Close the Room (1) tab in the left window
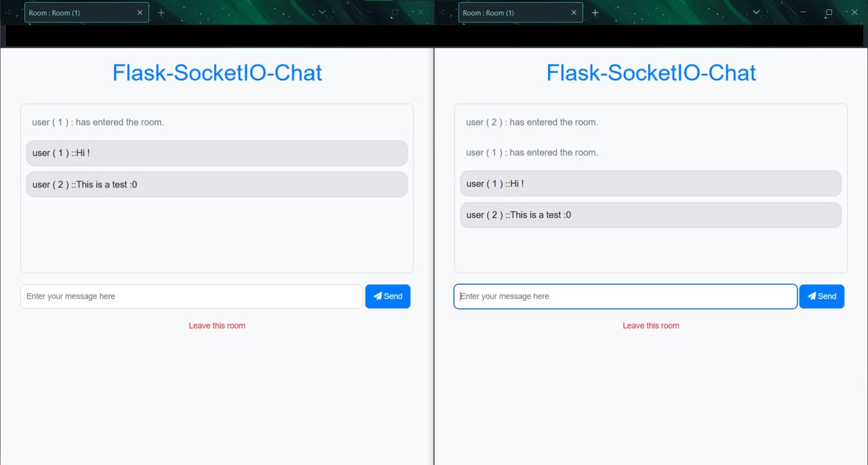Image resolution: width=868 pixels, height=465 pixels. click(140, 12)
